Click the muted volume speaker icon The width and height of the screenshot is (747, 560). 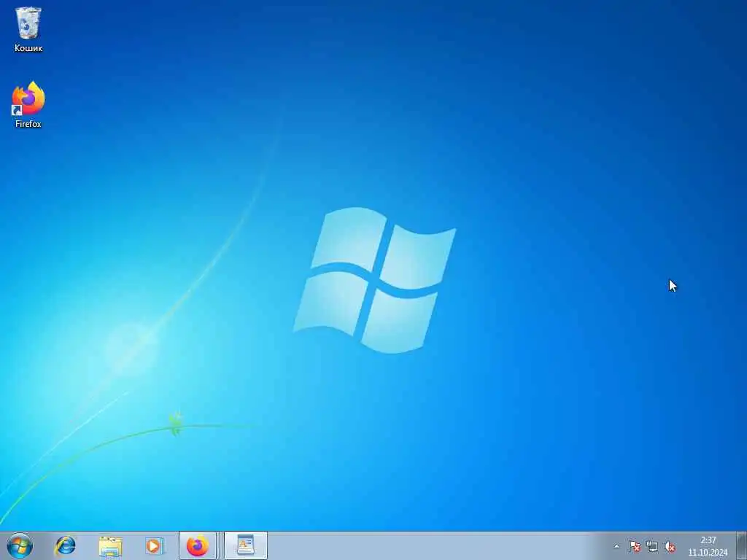(670, 547)
